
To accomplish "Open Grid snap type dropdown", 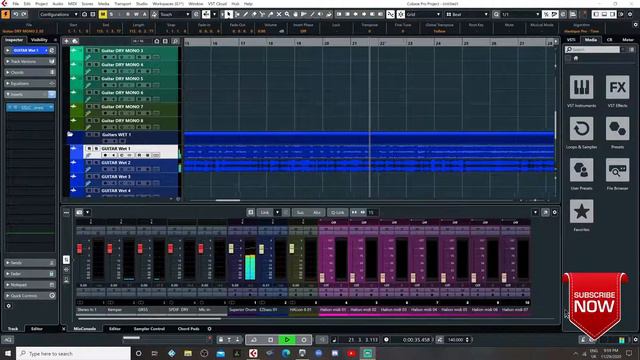I will coord(423,14).
